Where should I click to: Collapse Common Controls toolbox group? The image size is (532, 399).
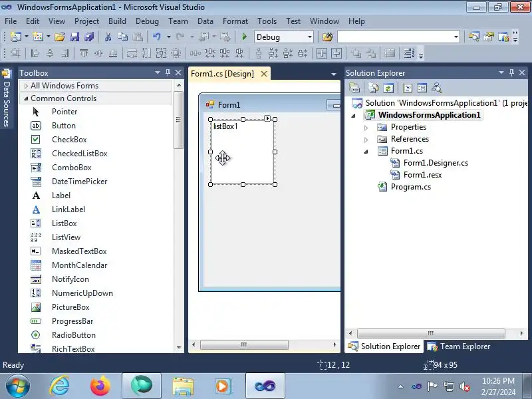pos(26,98)
